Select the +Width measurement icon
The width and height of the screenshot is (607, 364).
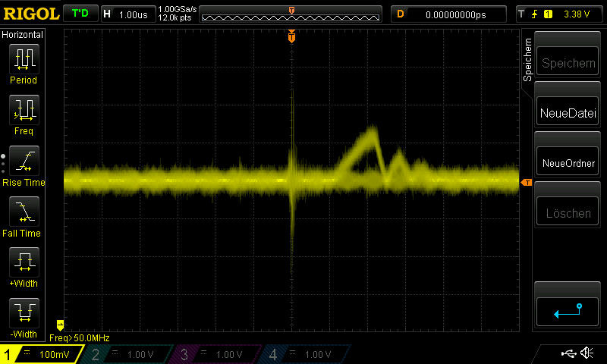pos(24,262)
